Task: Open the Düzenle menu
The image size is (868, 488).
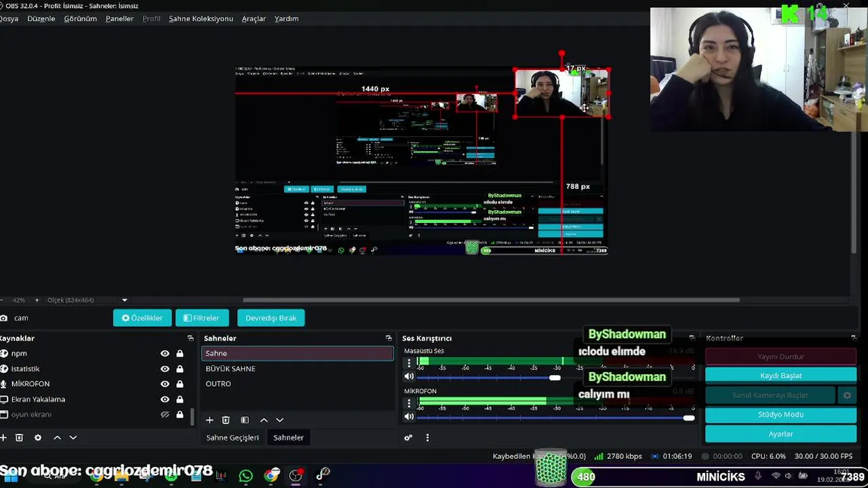Action: pos(41,19)
